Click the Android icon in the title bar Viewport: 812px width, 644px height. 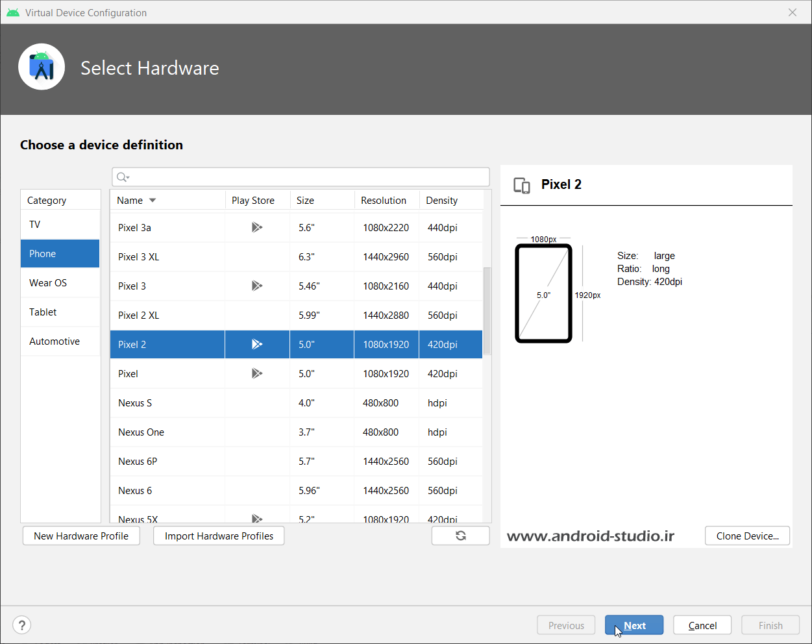click(13, 12)
